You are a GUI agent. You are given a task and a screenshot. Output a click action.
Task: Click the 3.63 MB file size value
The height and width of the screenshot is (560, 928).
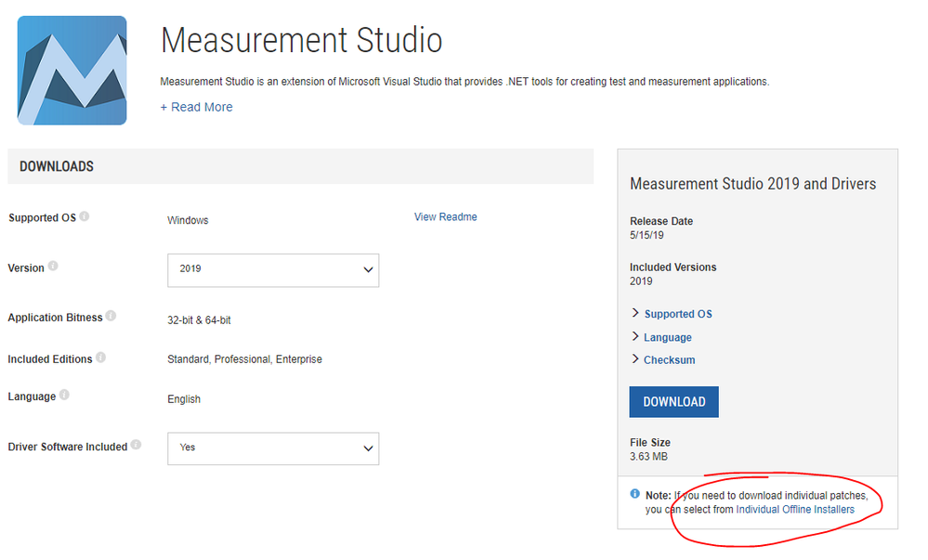point(648,456)
